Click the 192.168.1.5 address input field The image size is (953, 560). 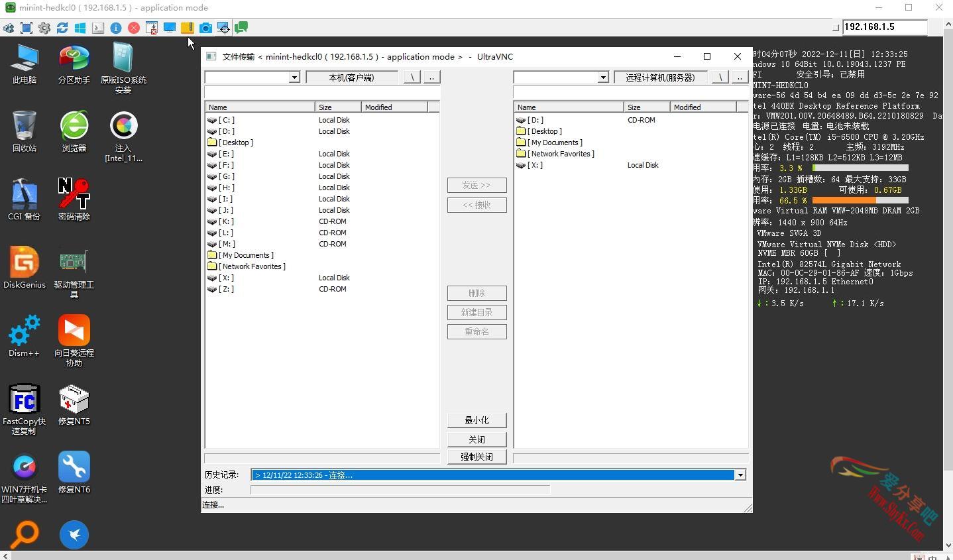(x=884, y=27)
